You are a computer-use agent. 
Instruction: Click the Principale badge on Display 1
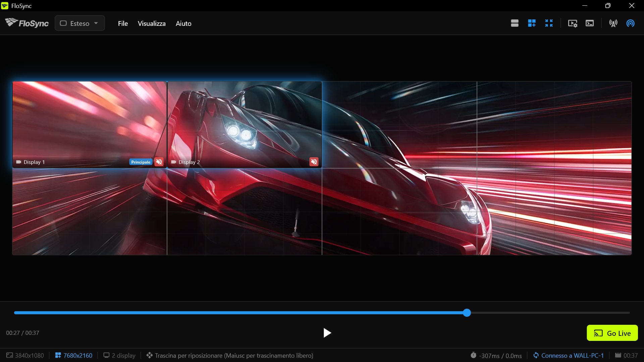[141, 162]
